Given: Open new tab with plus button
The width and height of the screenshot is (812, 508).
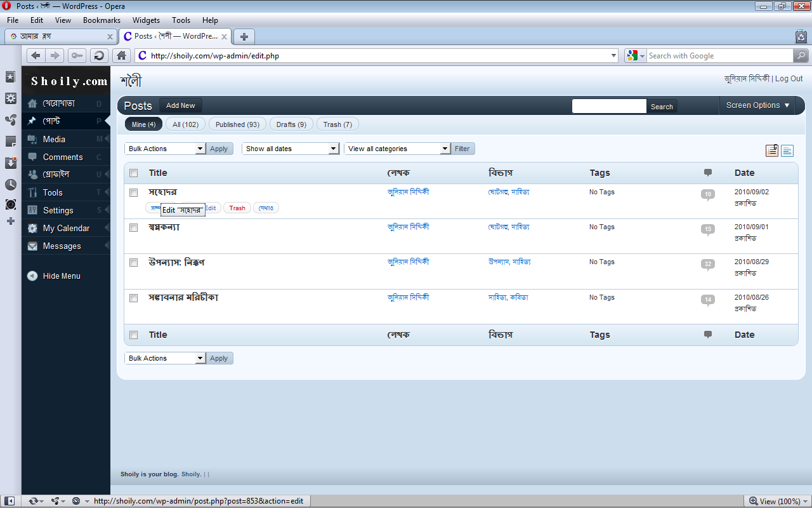Looking at the screenshot, I should click(244, 36).
